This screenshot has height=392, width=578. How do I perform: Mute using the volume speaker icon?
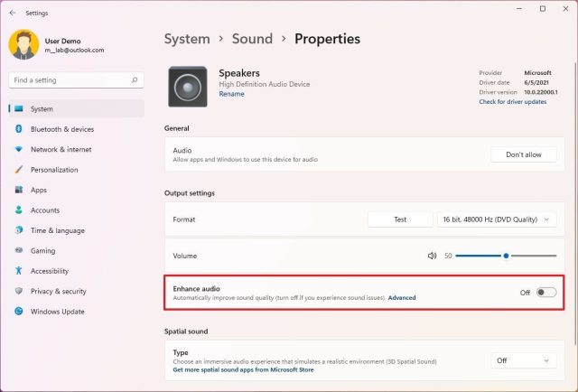tap(432, 256)
